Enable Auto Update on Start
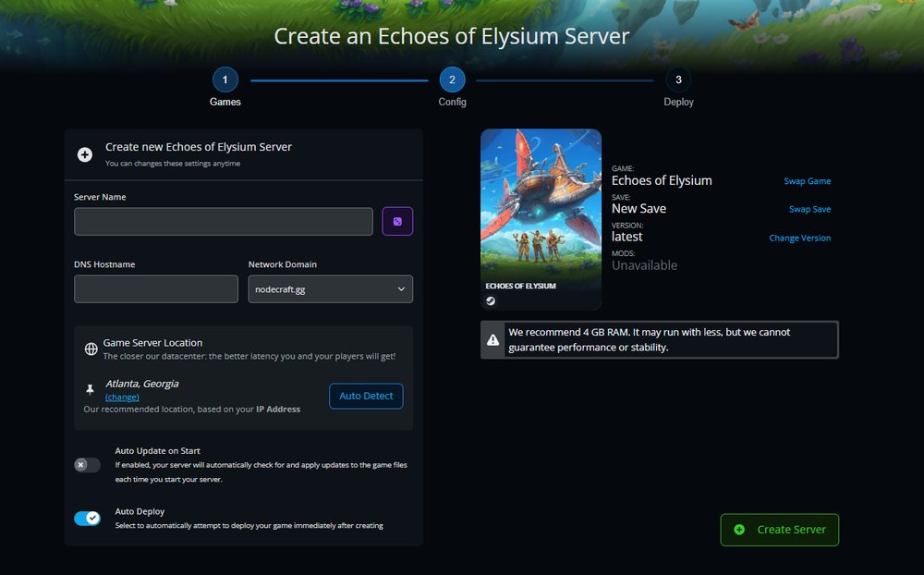 tap(87, 465)
